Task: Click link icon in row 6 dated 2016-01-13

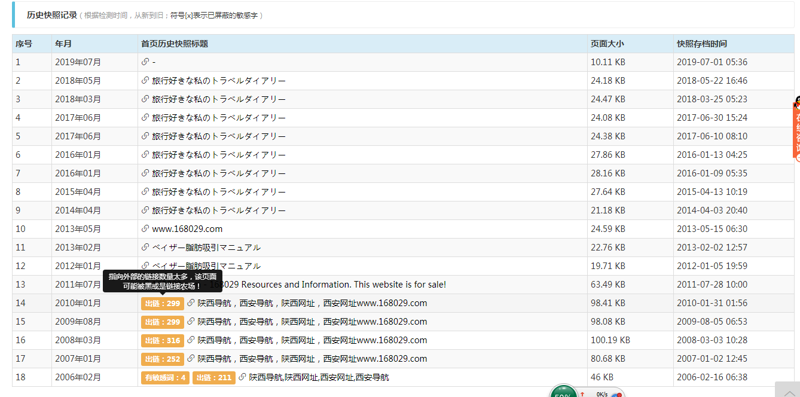Action: click(145, 155)
